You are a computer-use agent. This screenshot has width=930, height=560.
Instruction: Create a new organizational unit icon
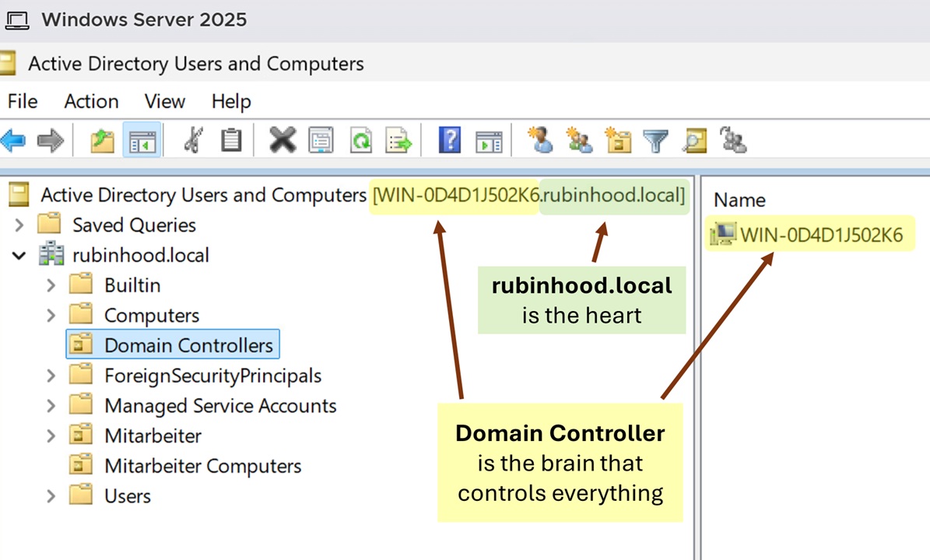coord(618,141)
